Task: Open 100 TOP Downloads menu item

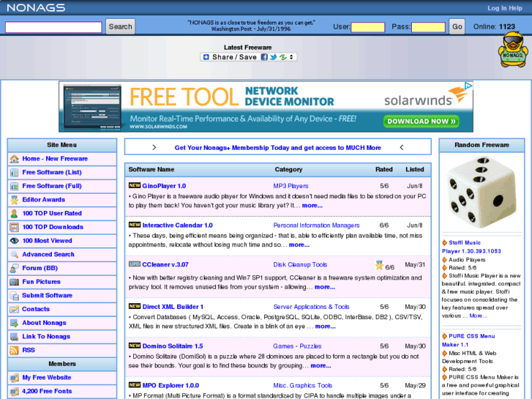Action: pyautogui.click(x=53, y=227)
